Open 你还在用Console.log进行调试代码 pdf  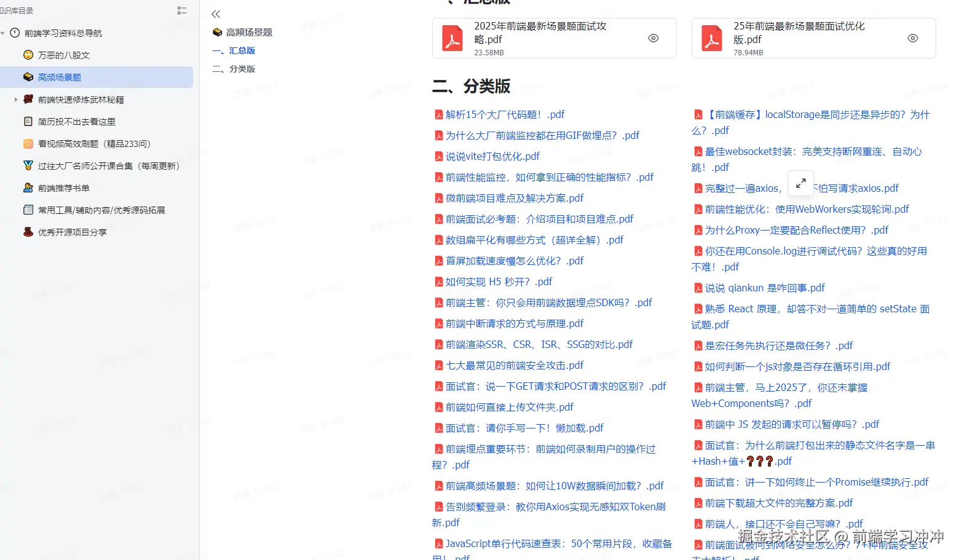(810, 259)
